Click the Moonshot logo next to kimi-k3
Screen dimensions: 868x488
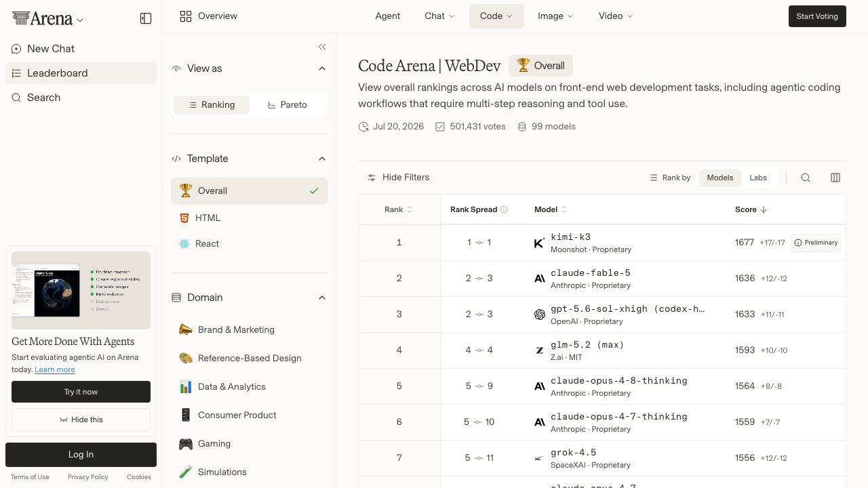[x=540, y=243]
